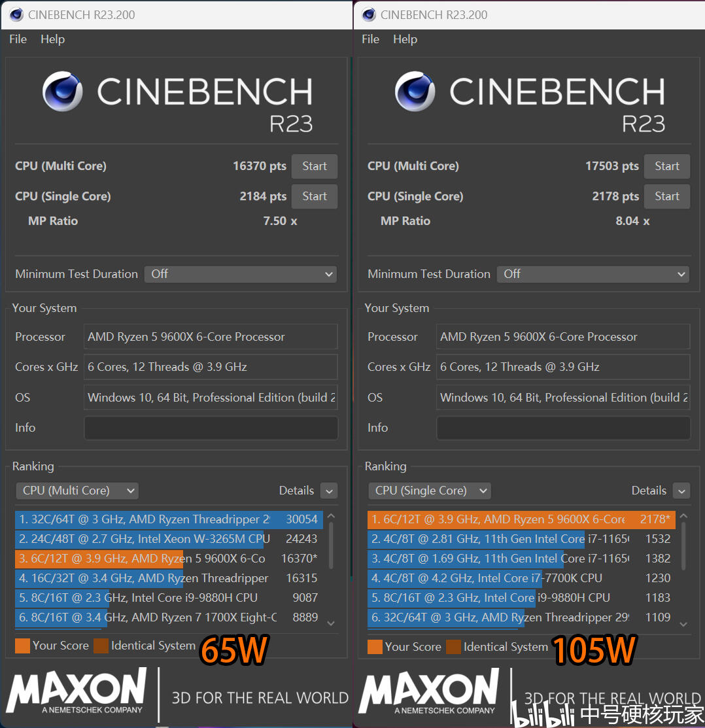Click Your Score orange swatch in left window
Screen dimensions: 705x728
(22, 646)
